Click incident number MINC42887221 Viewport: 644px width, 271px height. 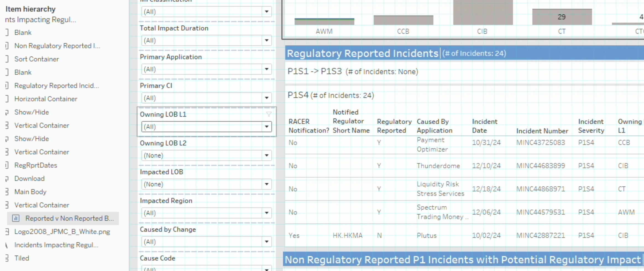pos(541,235)
